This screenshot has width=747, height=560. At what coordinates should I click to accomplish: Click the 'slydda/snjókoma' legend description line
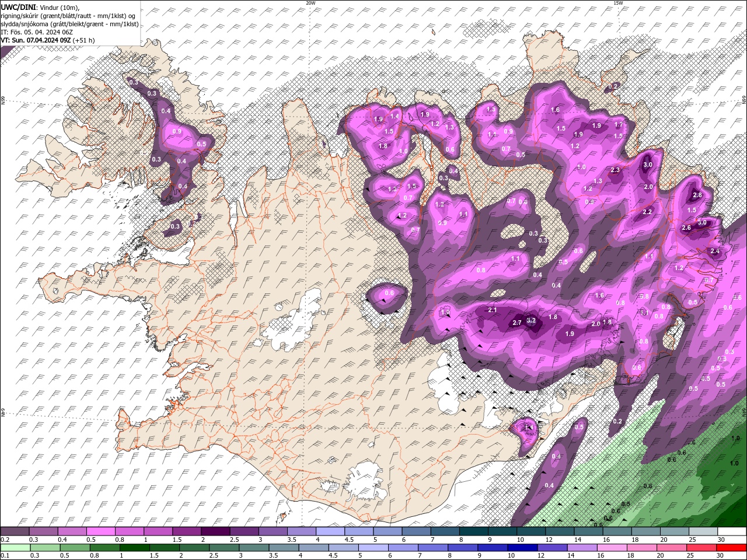pyautogui.click(x=69, y=24)
